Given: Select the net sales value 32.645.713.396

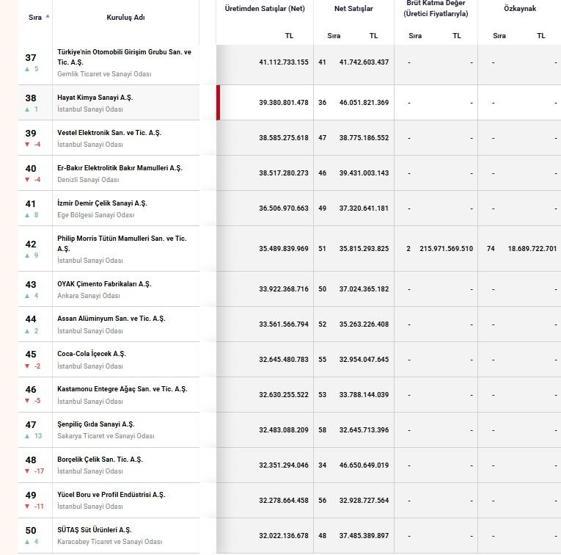Looking at the screenshot, I should tap(364, 430).
